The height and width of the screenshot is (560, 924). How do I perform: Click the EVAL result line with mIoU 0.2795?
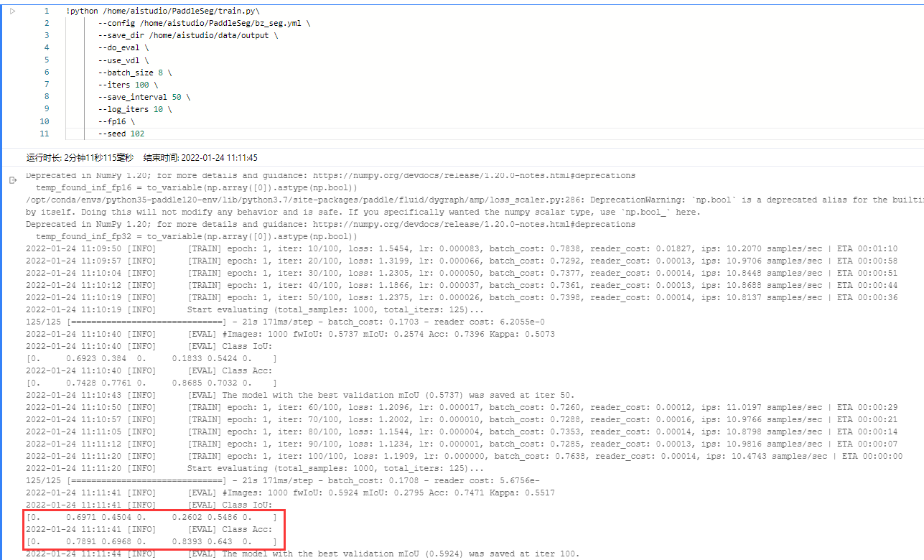click(x=290, y=493)
